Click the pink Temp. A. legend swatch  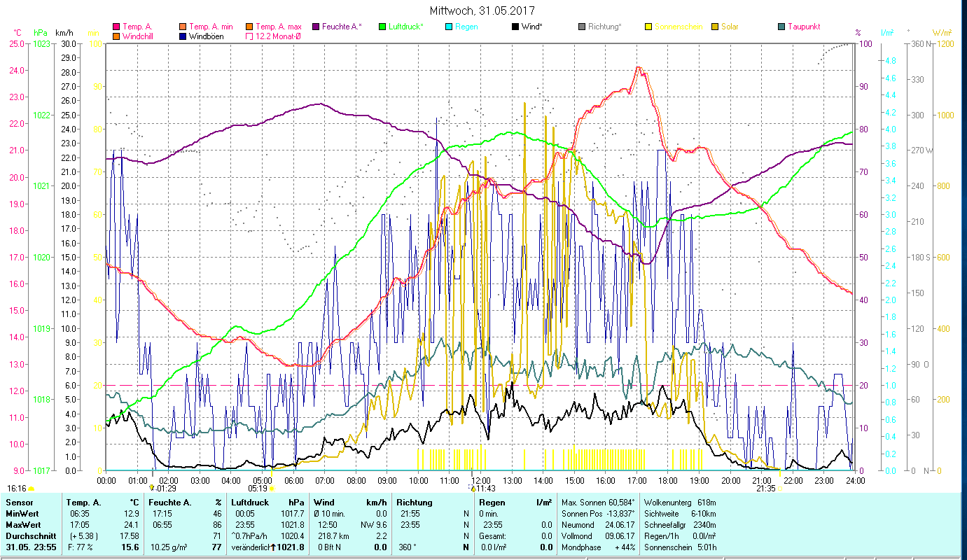tap(116, 27)
